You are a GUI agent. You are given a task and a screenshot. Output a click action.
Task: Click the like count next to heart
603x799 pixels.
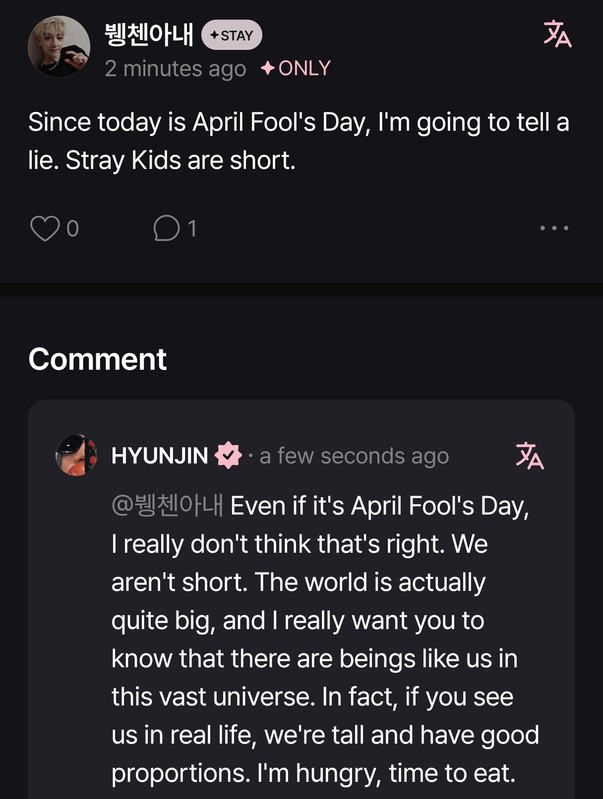(72, 229)
